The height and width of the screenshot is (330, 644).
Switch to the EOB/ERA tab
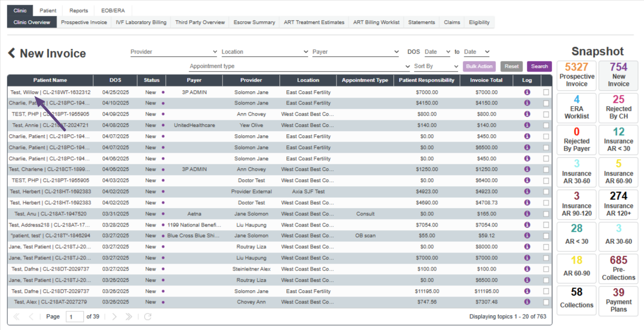112,11
